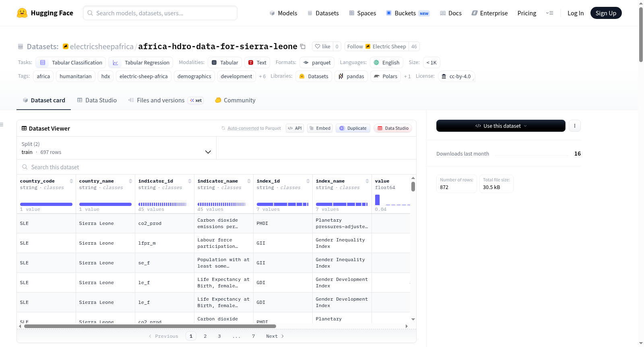Open Buckets in top navigation
The width and height of the screenshot is (644, 347).
point(408,13)
